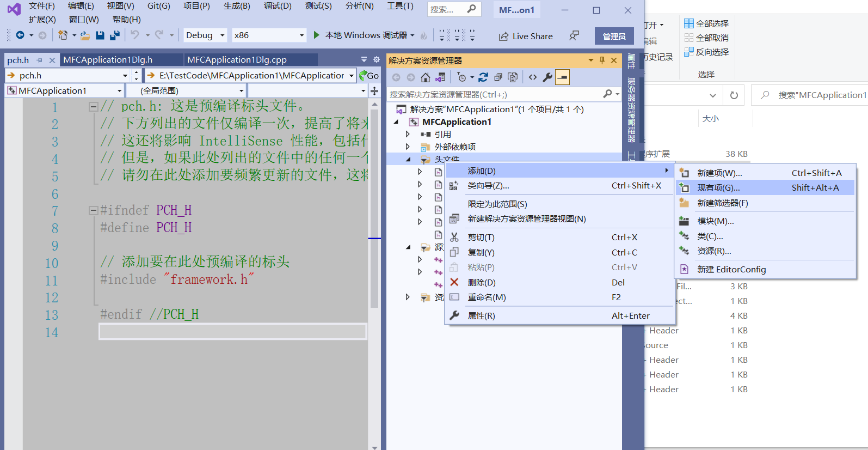Click the Undo arrow icon
Image resolution: width=868 pixels, height=450 pixels.
click(x=135, y=35)
